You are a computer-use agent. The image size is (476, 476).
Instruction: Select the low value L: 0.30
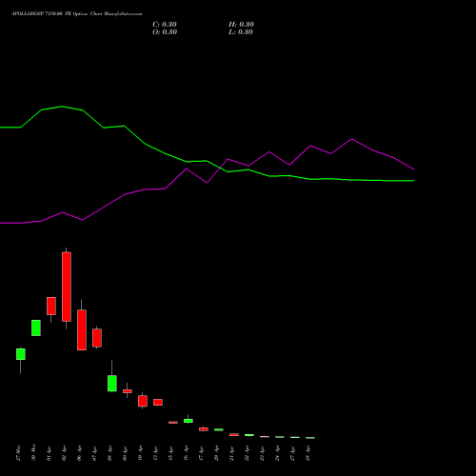[x=241, y=32]
